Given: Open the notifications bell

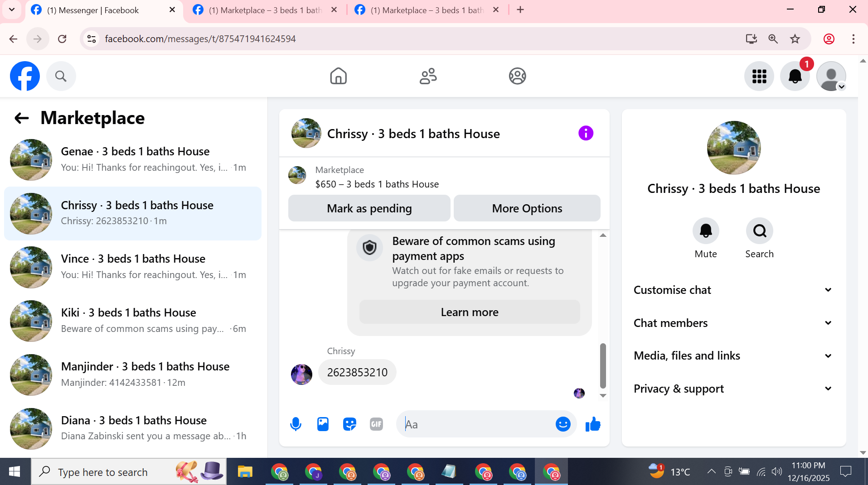Looking at the screenshot, I should (x=795, y=76).
